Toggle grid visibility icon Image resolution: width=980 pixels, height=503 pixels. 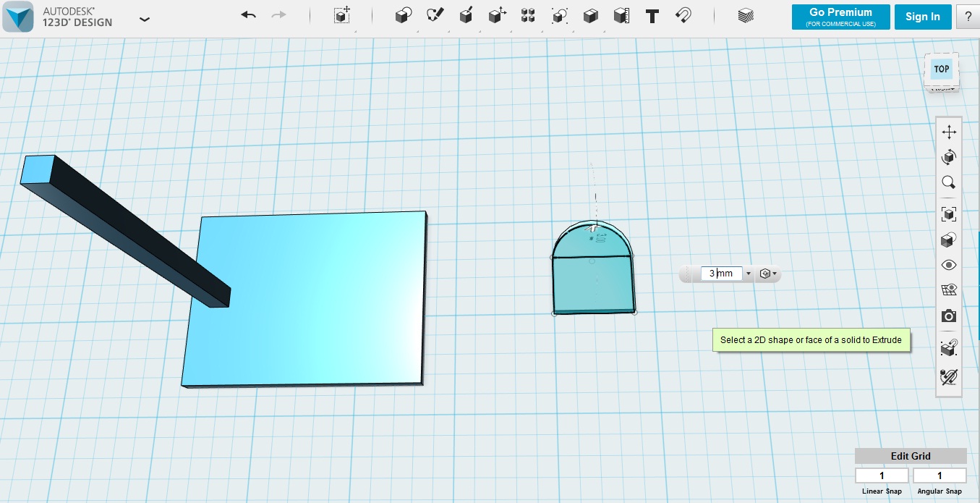click(949, 290)
